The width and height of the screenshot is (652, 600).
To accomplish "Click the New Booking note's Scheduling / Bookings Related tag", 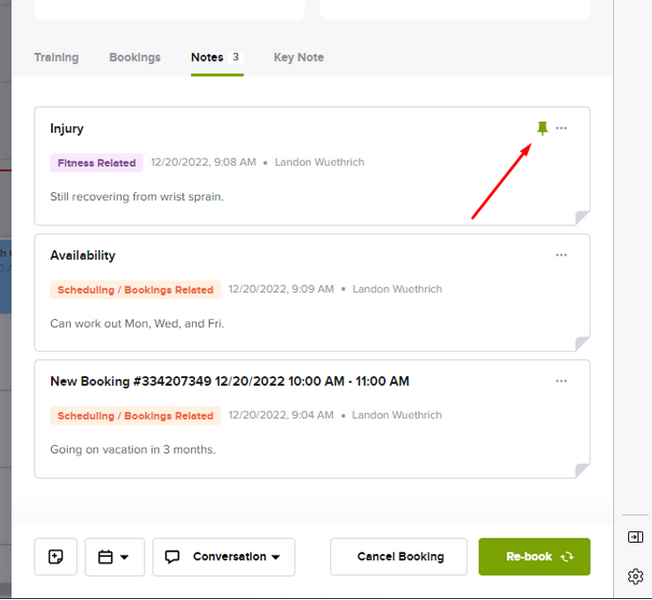I will (136, 415).
